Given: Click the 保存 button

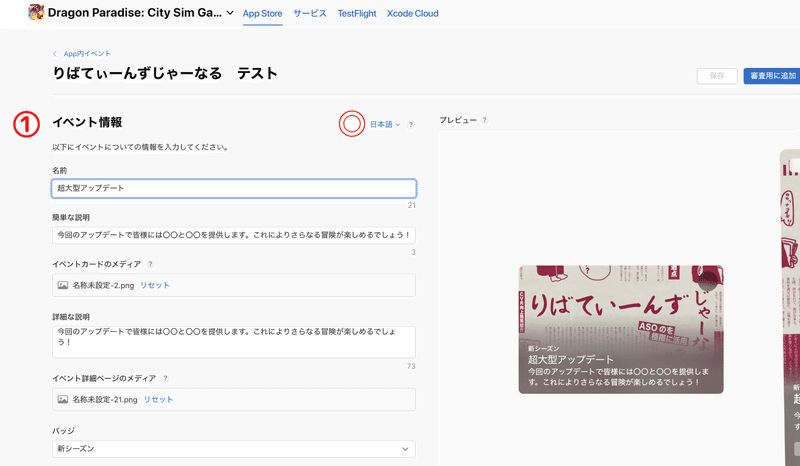Looking at the screenshot, I should [717, 76].
